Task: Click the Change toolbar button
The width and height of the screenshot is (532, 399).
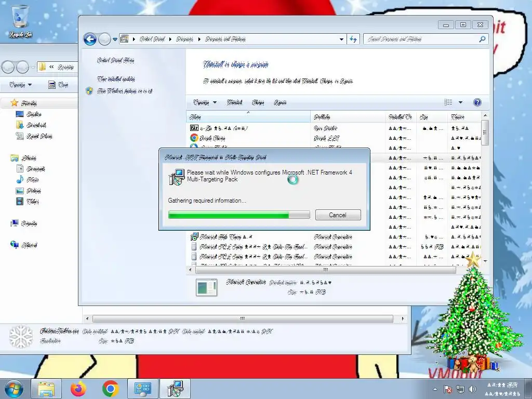Action: (x=258, y=102)
